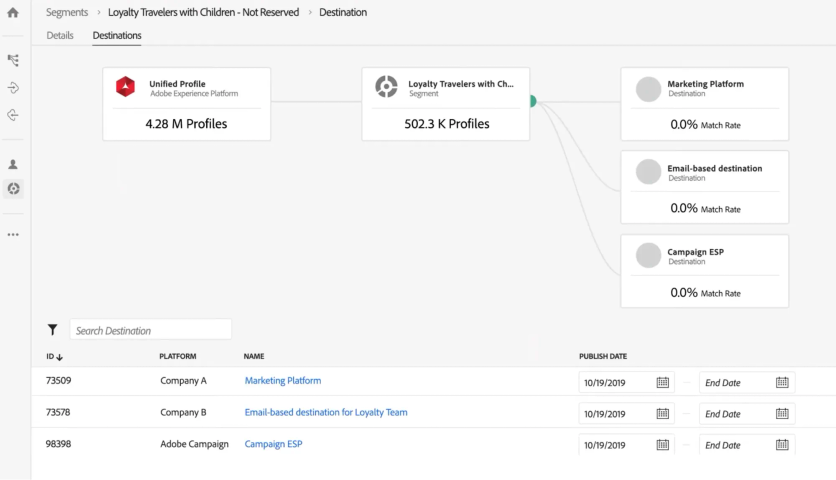Switch to the Details tab
Screen dimensions: 836x480
(60, 35)
